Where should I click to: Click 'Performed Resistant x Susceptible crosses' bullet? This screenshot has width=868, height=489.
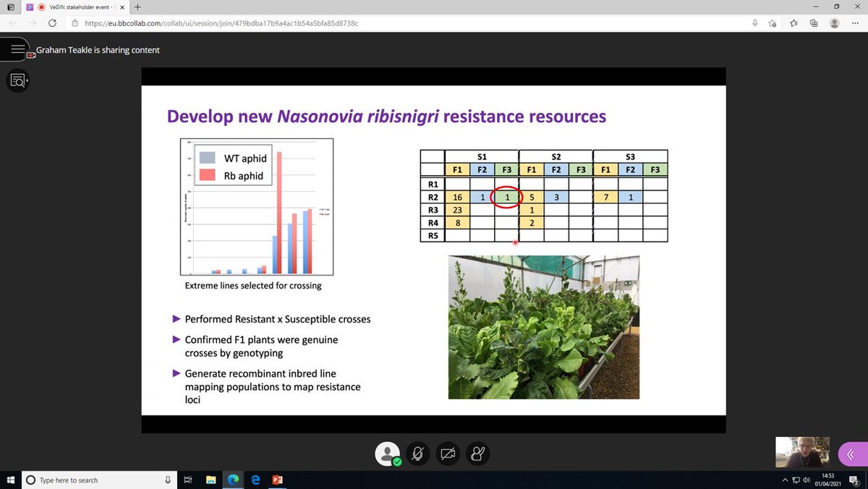tap(278, 319)
